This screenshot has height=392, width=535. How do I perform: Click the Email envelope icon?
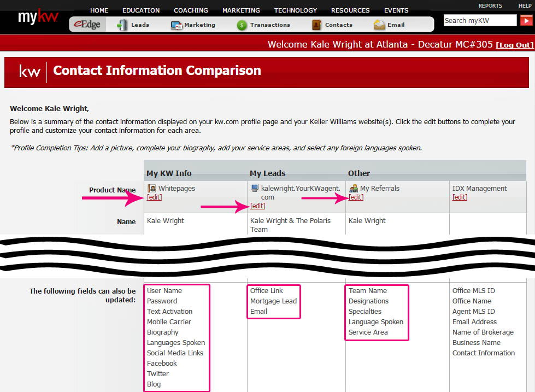(379, 25)
